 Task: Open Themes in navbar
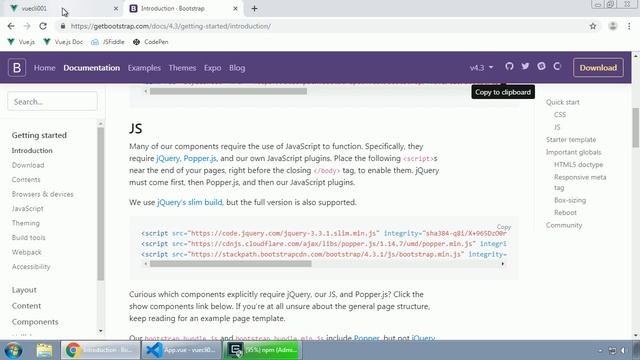coord(182,68)
